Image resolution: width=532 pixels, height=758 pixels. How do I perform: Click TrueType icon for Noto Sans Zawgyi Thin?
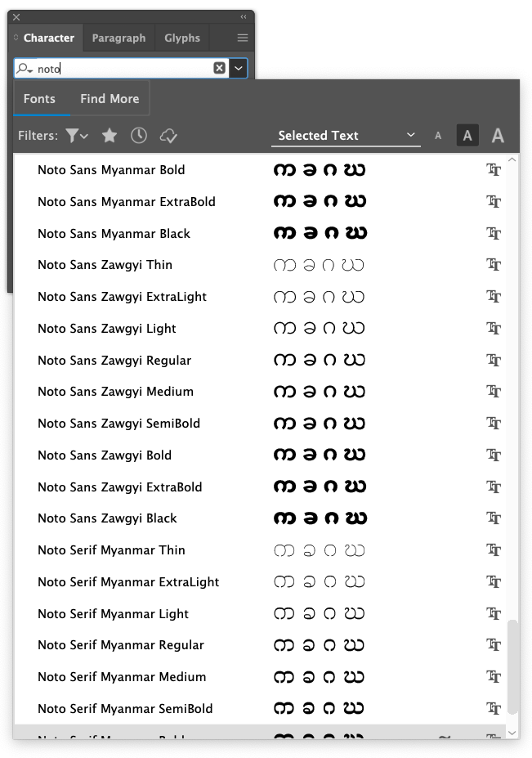coord(494,264)
